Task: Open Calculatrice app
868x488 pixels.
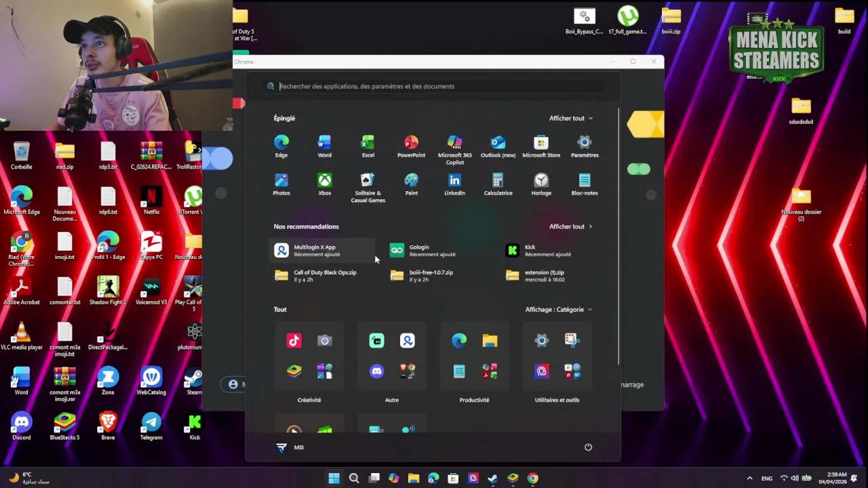Action: pyautogui.click(x=498, y=184)
